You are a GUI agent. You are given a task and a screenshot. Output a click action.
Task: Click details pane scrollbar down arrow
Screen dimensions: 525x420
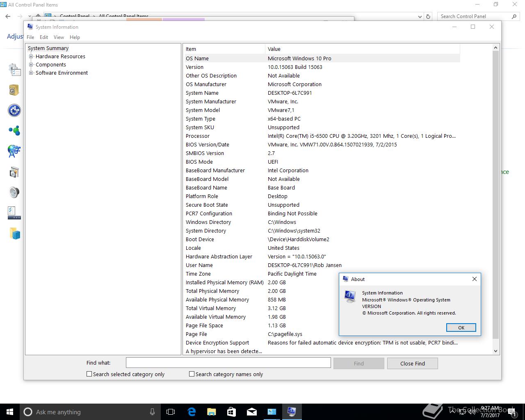(495, 351)
